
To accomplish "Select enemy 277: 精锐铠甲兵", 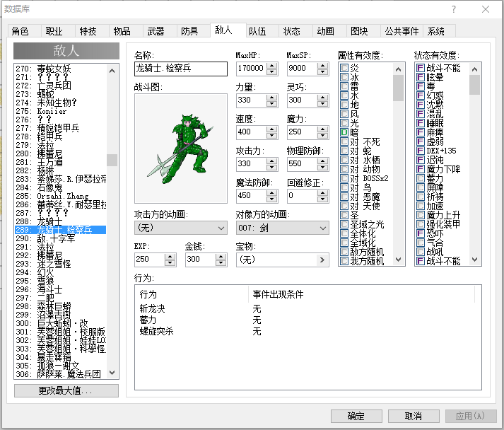I will [60, 128].
